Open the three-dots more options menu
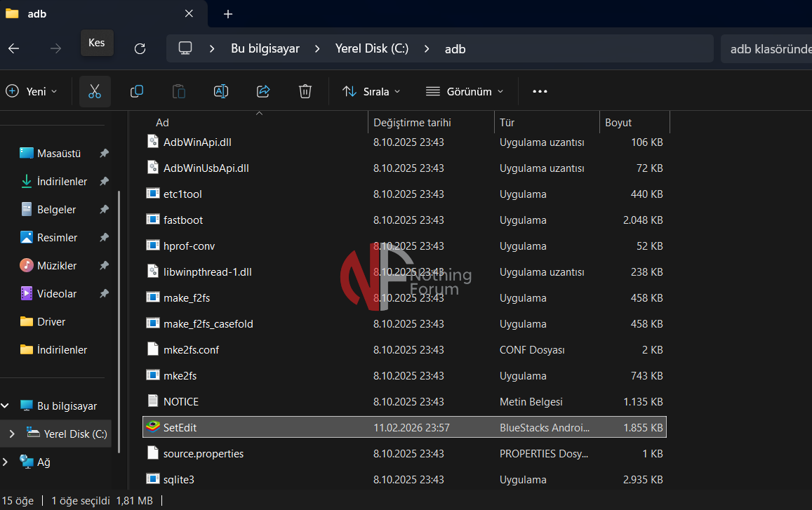 coord(540,91)
